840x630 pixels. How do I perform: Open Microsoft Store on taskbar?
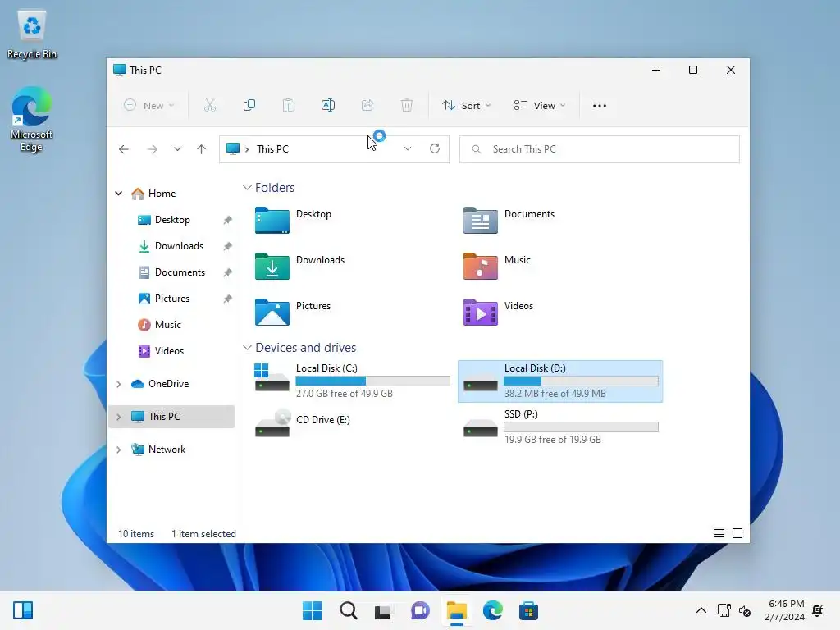tap(528, 610)
